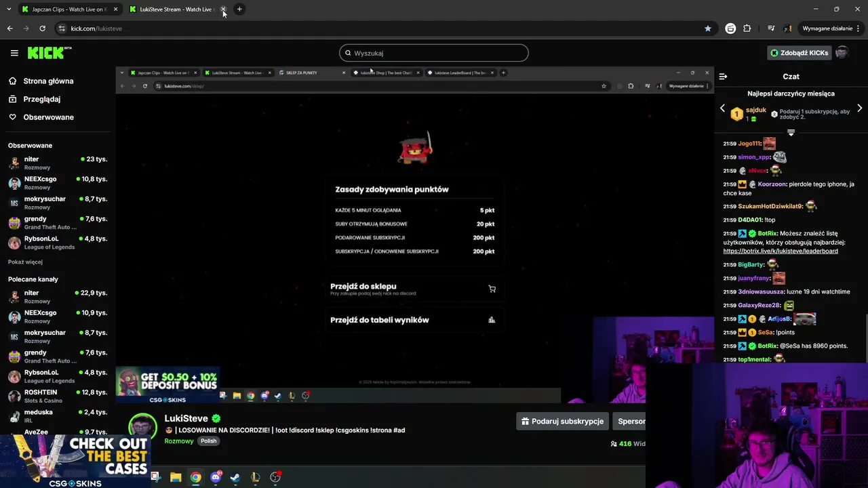Open sajduk's gifter entry
The height and width of the screenshot is (488, 868).
pyautogui.click(x=749, y=114)
